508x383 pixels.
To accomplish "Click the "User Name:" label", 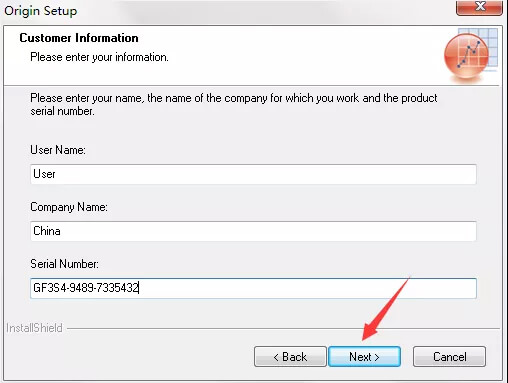I will point(58,150).
